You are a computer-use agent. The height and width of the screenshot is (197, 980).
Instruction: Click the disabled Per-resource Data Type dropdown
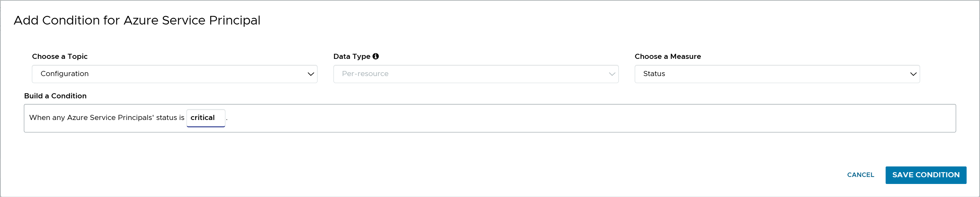coord(476,74)
